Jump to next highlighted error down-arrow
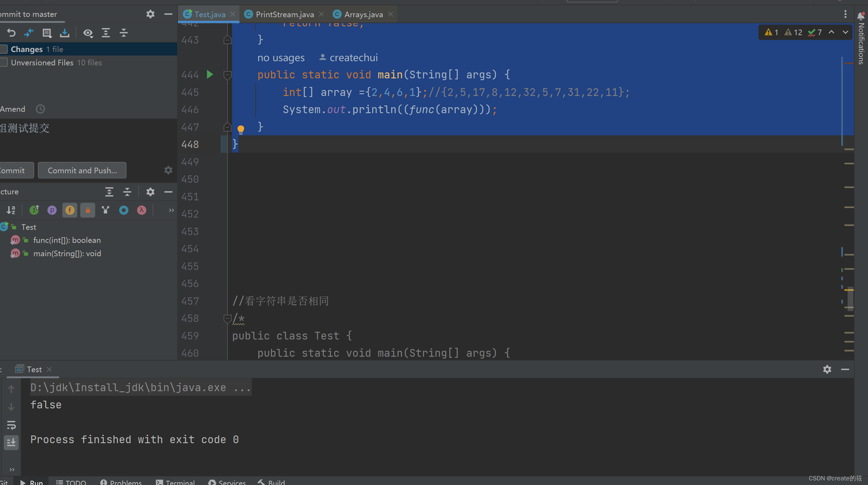 [846, 32]
